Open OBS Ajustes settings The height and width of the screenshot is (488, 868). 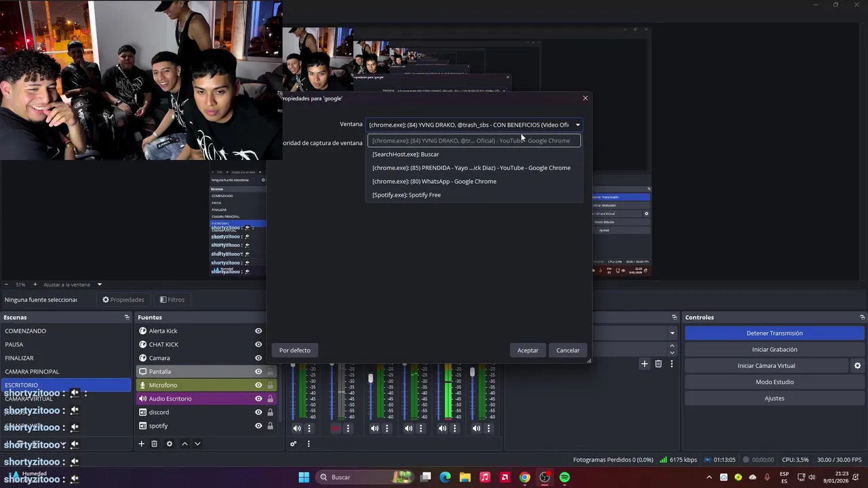774,398
